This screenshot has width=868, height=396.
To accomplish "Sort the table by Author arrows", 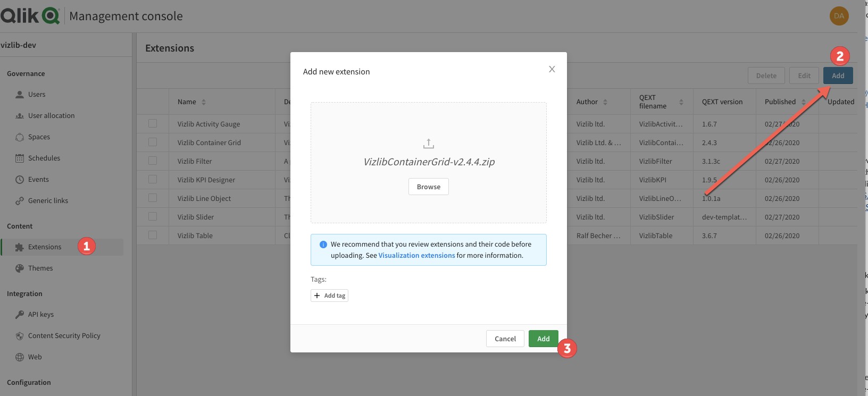I will (605, 102).
